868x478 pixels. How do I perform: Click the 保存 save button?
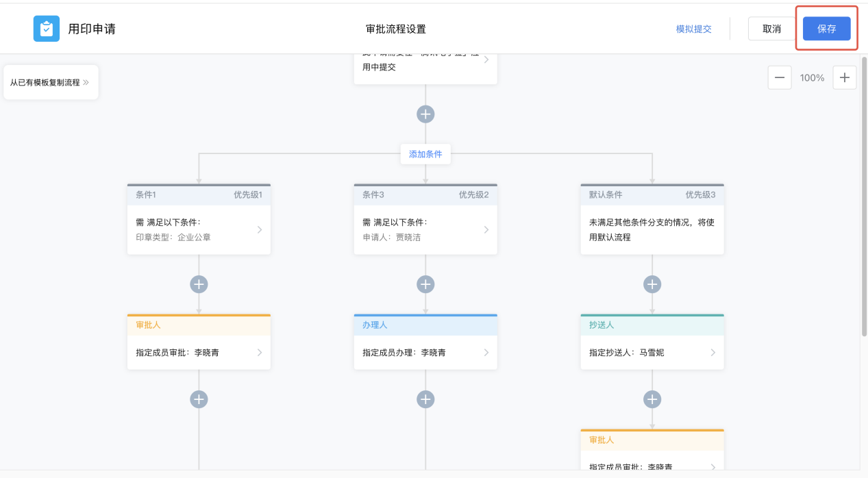(x=826, y=28)
